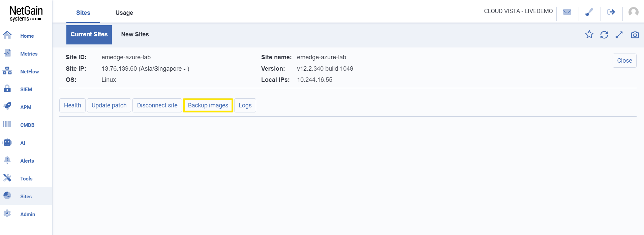Screen dimensions: 644x235
Task: Click the Backup images button
Action: [208, 105]
